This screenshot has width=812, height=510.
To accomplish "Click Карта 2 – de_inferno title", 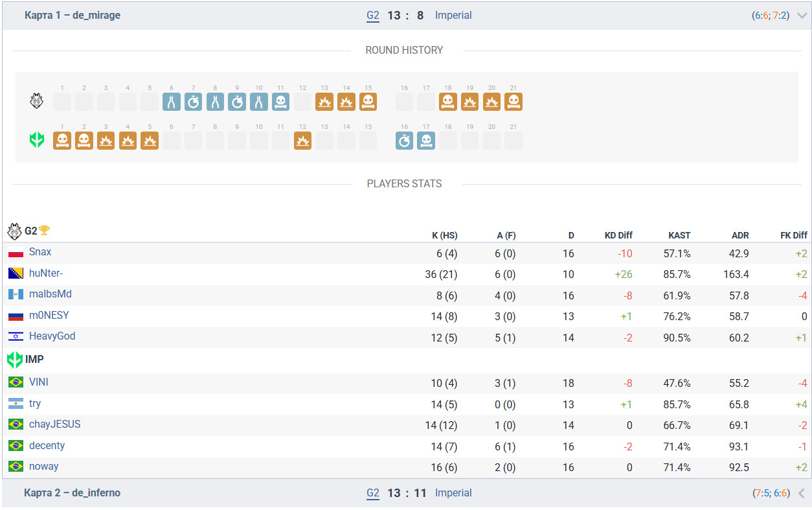I will pyautogui.click(x=73, y=493).
